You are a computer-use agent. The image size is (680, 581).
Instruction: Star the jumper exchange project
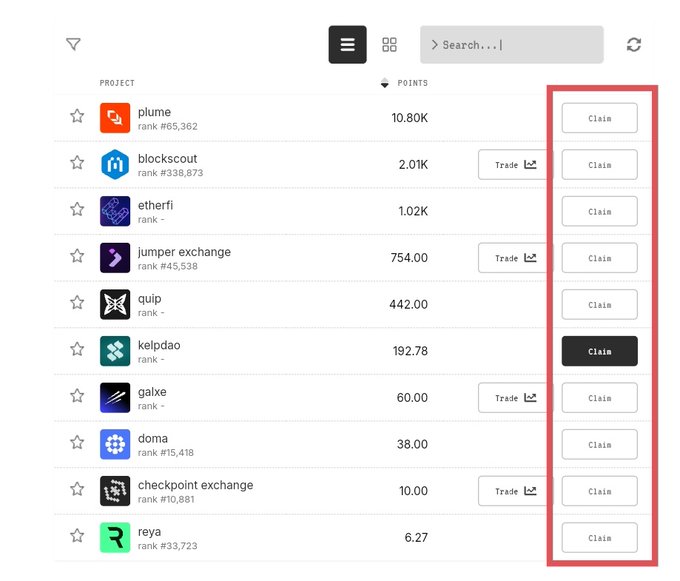pos(77,256)
